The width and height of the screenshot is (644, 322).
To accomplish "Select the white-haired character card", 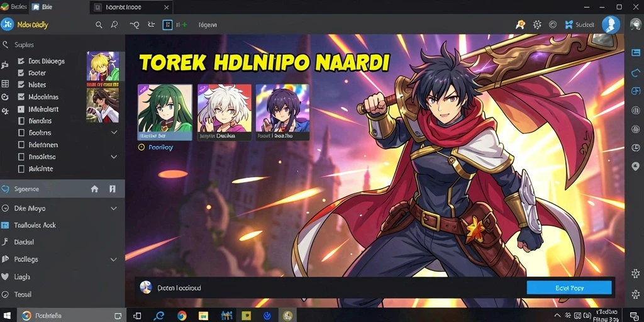I will (x=225, y=113).
